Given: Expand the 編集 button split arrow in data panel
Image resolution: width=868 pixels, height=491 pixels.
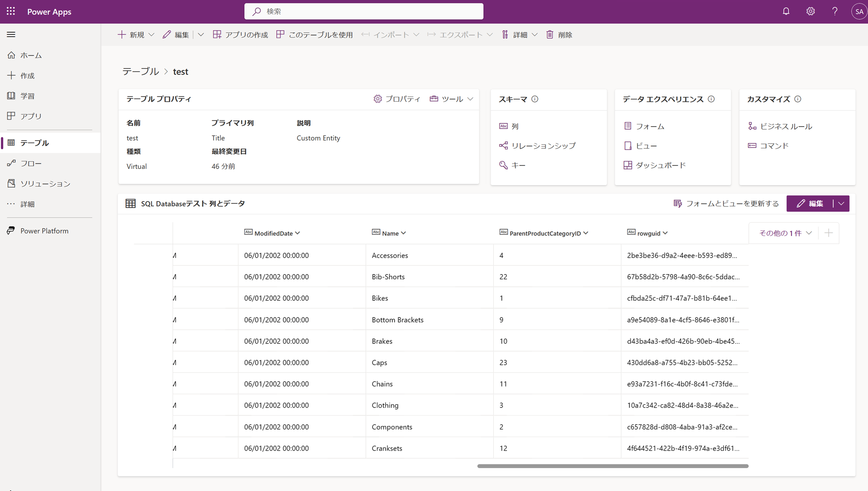Looking at the screenshot, I should point(841,203).
